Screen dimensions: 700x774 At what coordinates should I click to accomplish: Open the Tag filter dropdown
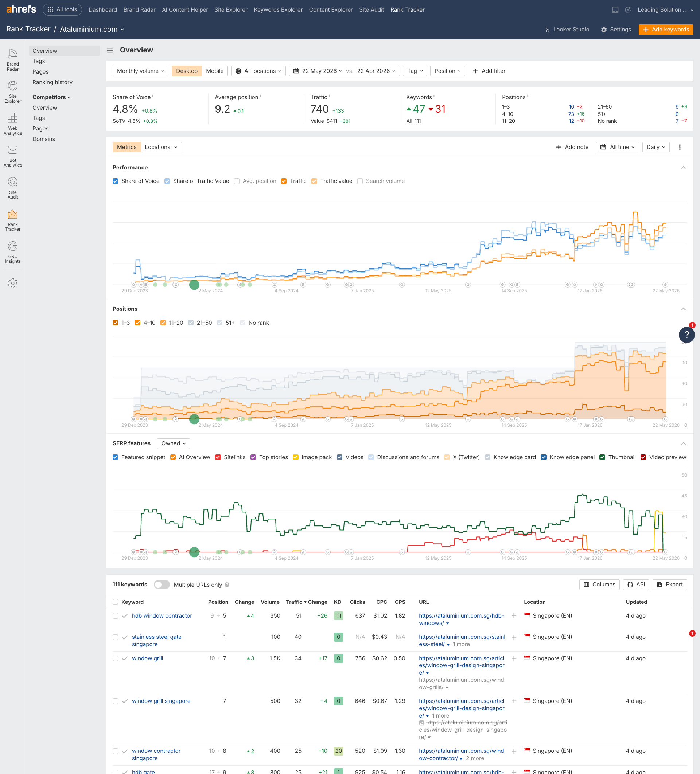[x=415, y=71]
